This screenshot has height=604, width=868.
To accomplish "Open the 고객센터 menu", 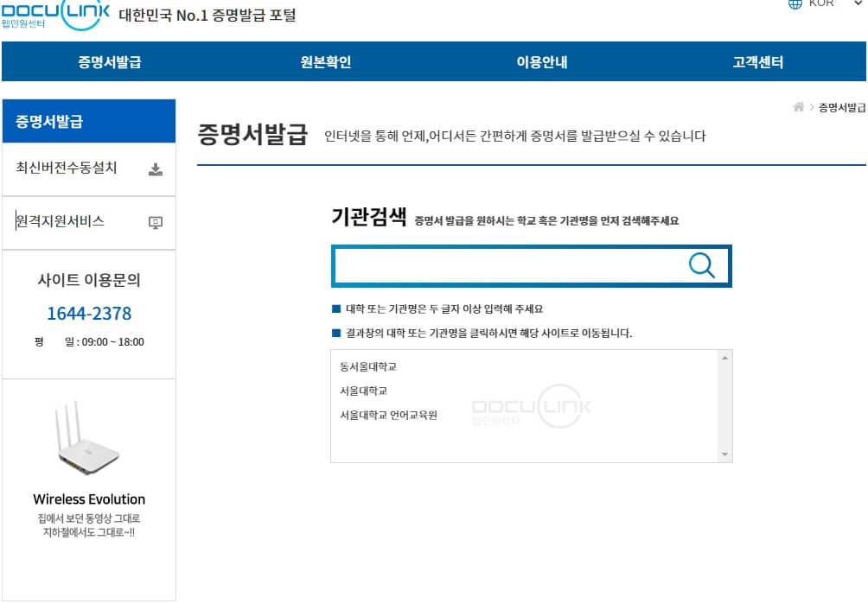I will point(758,61).
